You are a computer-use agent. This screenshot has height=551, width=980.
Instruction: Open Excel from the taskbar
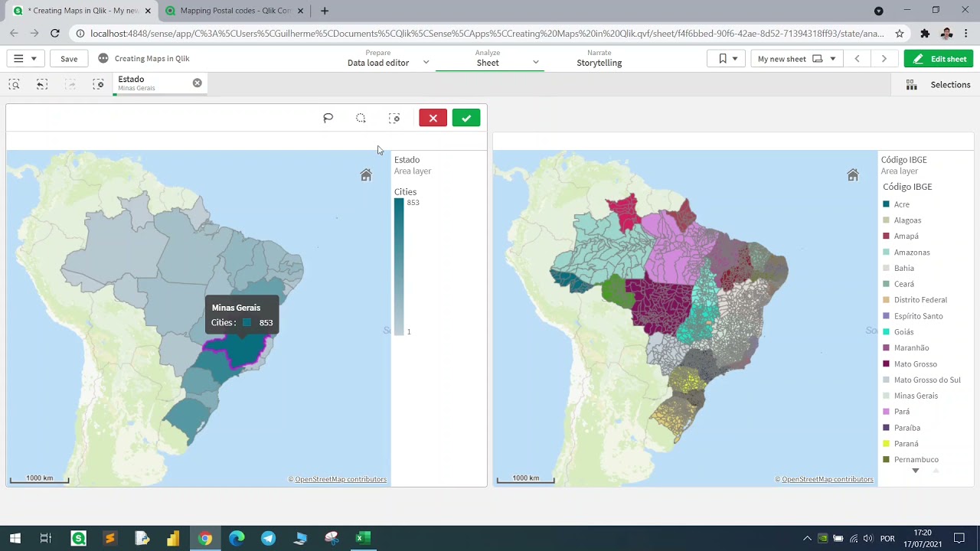pyautogui.click(x=364, y=538)
